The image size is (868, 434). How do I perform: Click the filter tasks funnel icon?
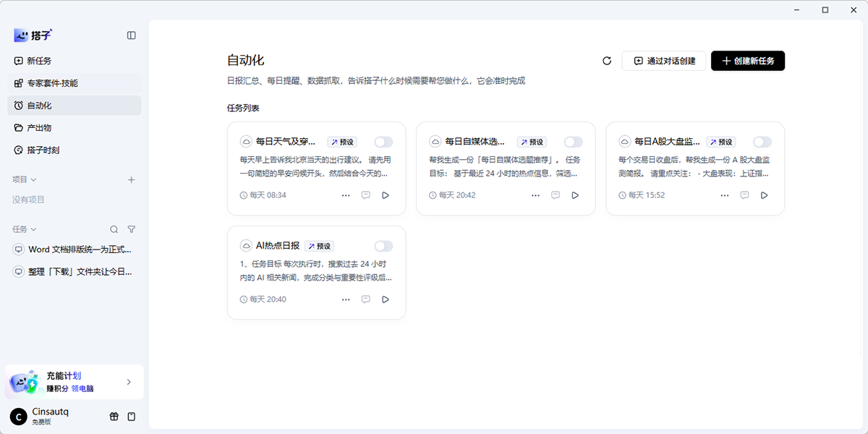[131, 229]
